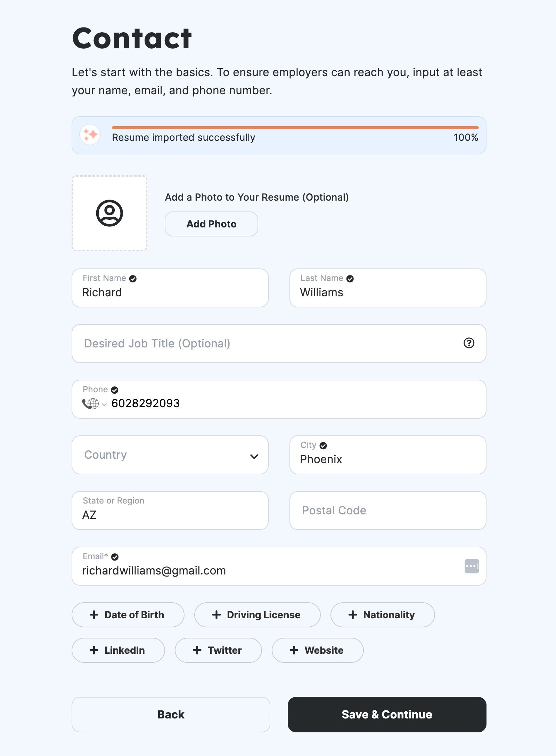The width and height of the screenshot is (556, 756).
Task: Click the keyboard icon inside the Email field
Action: (472, 566)
